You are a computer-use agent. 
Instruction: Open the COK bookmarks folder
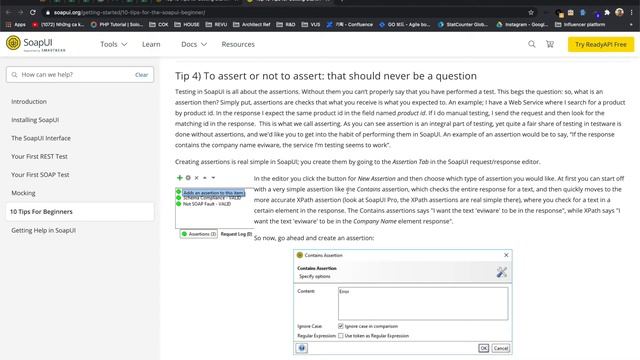click(159, 24)
